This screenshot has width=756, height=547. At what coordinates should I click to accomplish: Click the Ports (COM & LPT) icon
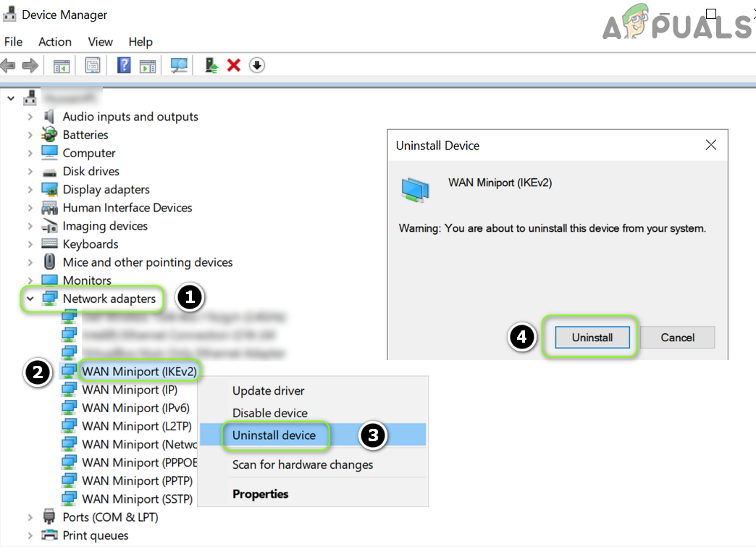pos(49,517)
